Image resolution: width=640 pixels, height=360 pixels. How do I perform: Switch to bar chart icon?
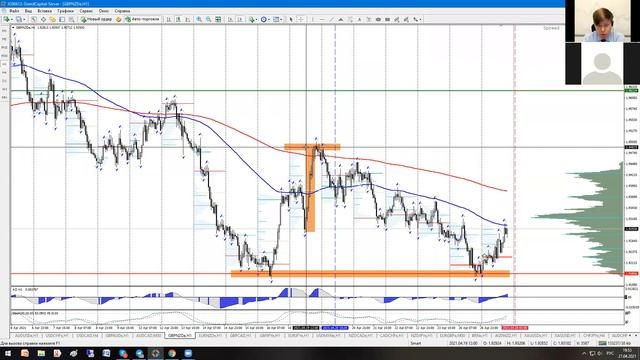[169, 19]
